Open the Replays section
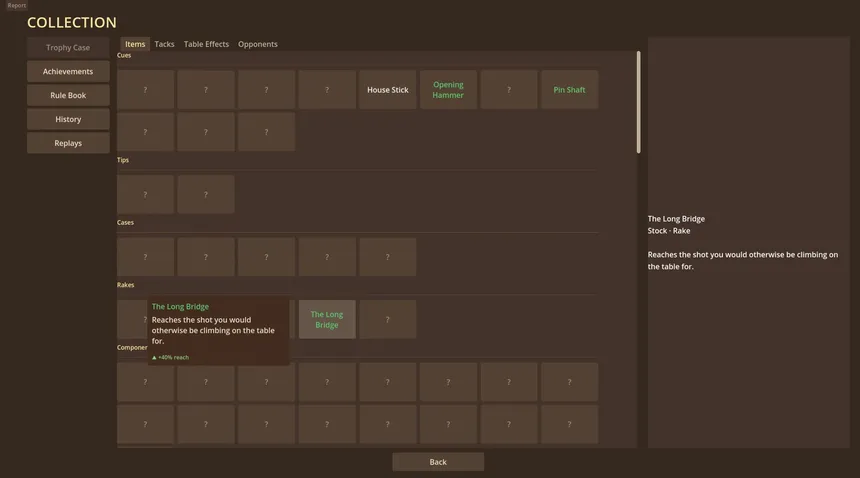This screenshot has height=478, width=860. pos(68,143)
